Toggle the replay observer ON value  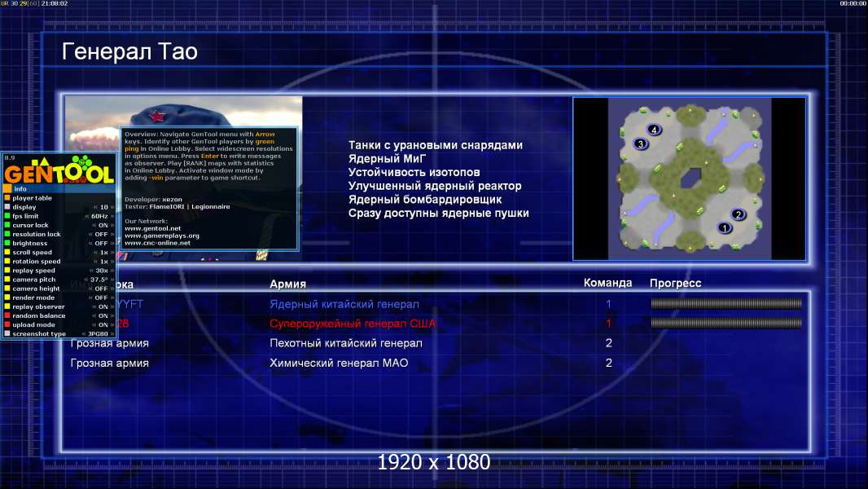[103, 306]
